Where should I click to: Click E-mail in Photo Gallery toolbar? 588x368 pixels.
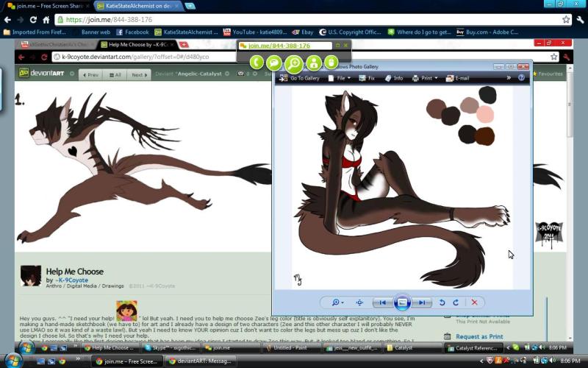[x=457, y=78]
